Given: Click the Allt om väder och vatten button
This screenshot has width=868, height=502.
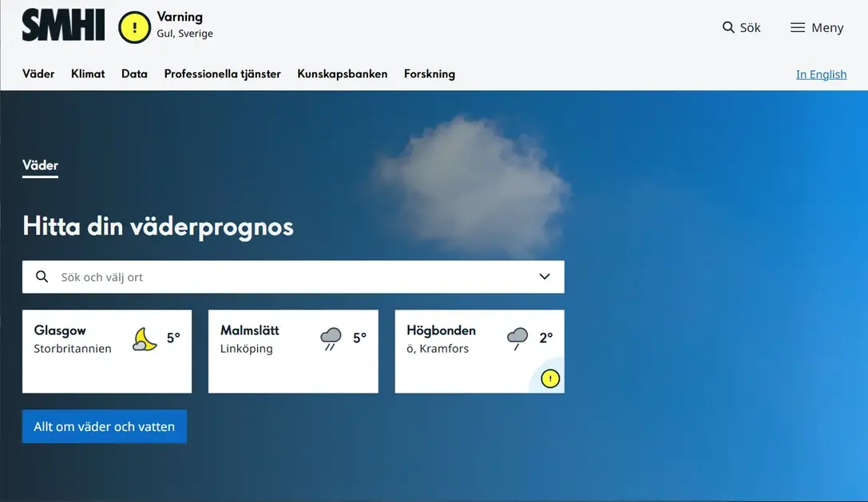Looking at the screenshot, I should (x=104, y=426).
